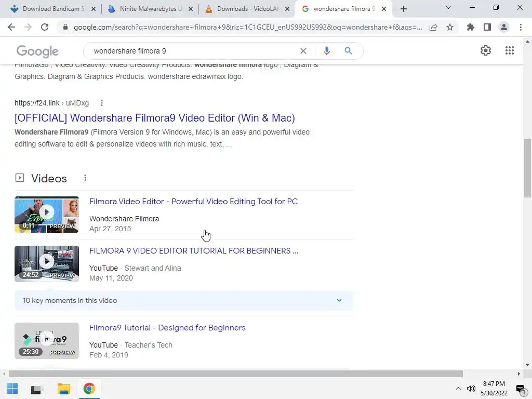Submit search with the magnifier icon
The height and width of the screenshot is (399, 532).
click(x=348, y=51)
